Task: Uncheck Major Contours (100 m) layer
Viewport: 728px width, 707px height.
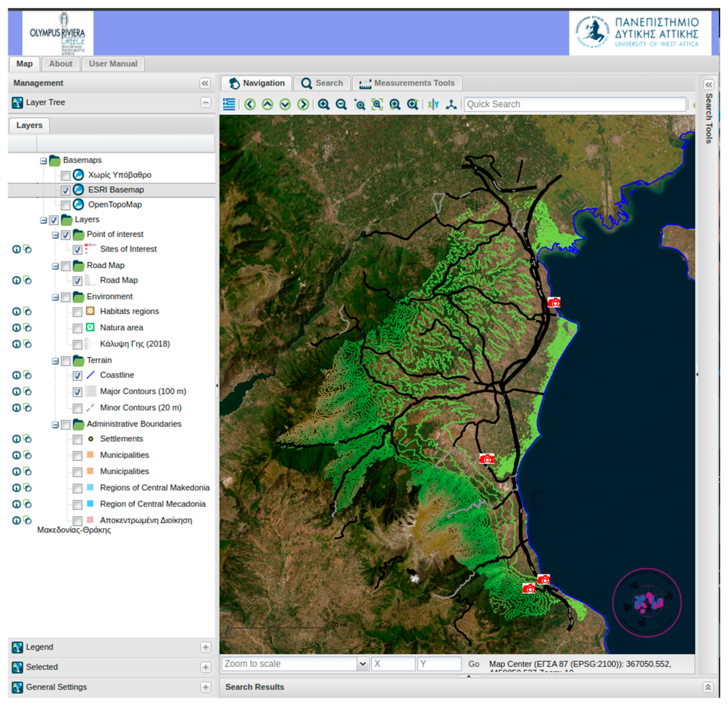Action: click(x=77, y=392)
